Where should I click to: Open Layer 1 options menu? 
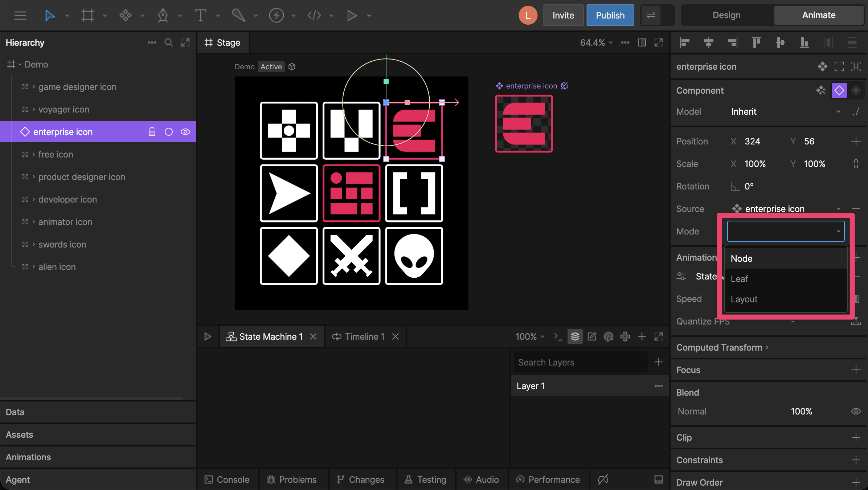pos(658,386)
